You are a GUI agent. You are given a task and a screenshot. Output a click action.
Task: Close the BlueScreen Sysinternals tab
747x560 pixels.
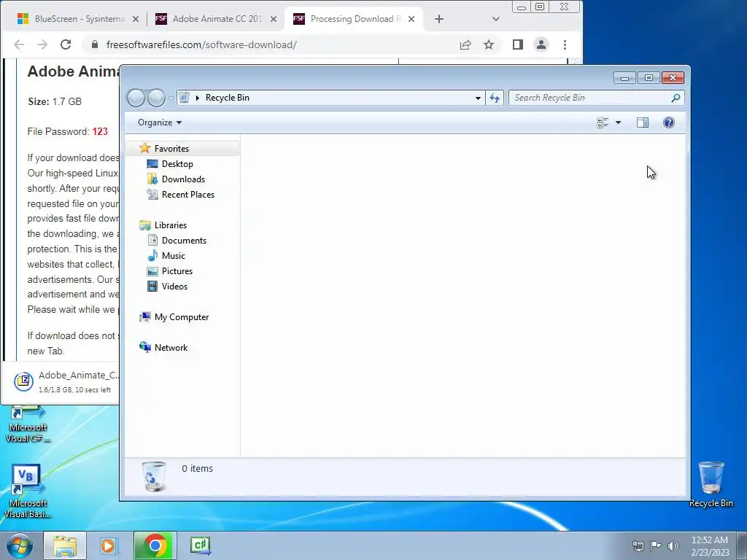pyautogui.click(x=135, y=19)
